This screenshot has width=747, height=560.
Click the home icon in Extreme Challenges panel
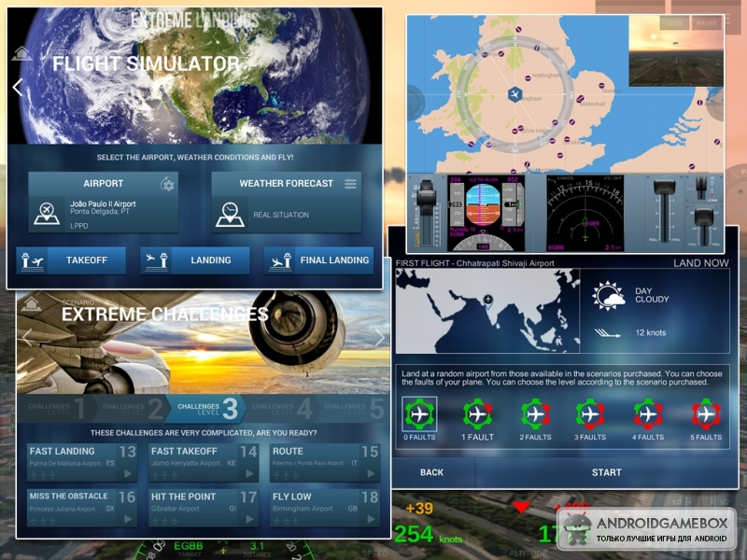click(31, 303)
